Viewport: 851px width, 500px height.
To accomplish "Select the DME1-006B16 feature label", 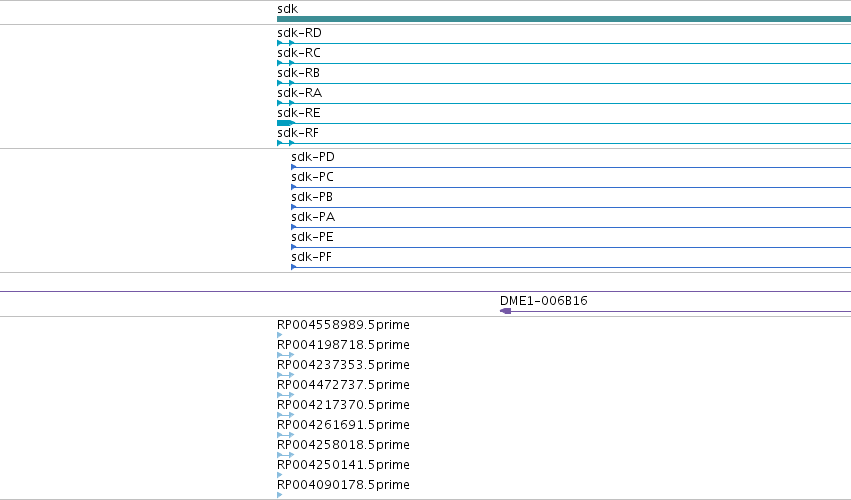I will tap(544, 301).
